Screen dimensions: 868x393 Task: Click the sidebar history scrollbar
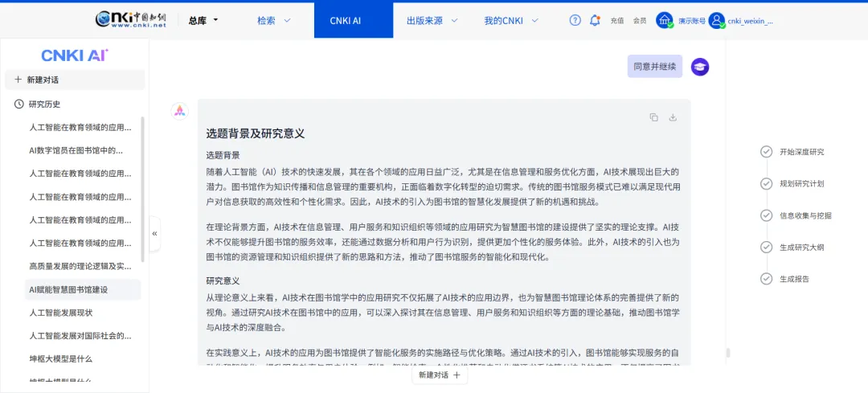(x=143, y=189)
